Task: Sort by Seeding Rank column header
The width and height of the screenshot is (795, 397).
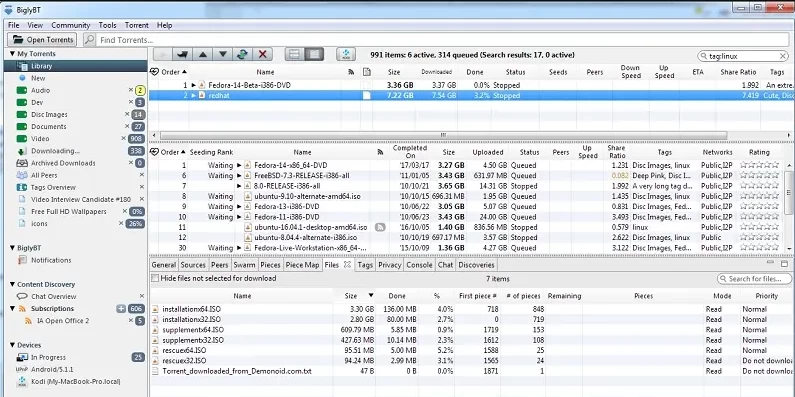Action: coord(210,152)
